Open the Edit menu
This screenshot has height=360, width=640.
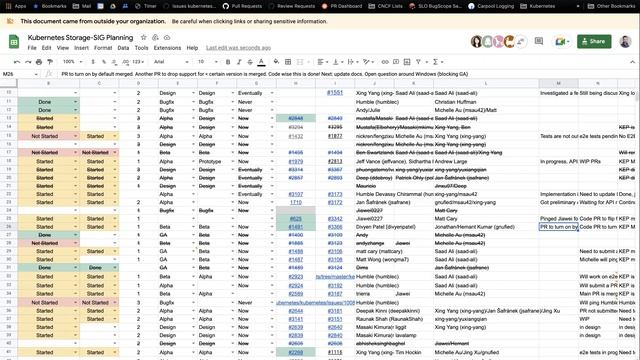coord(47,48)
